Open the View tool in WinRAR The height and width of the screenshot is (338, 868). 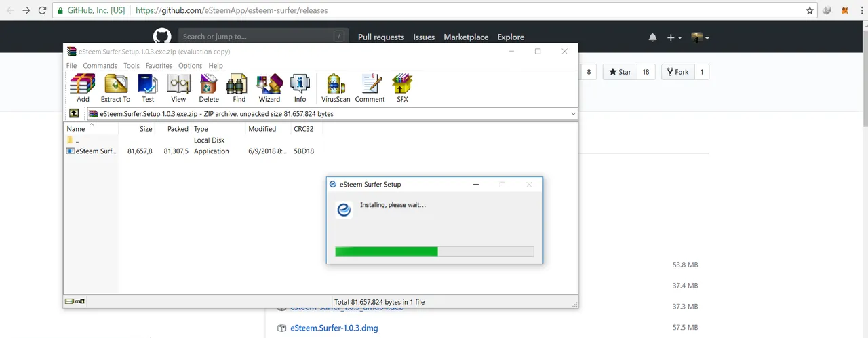click(178, 88)
